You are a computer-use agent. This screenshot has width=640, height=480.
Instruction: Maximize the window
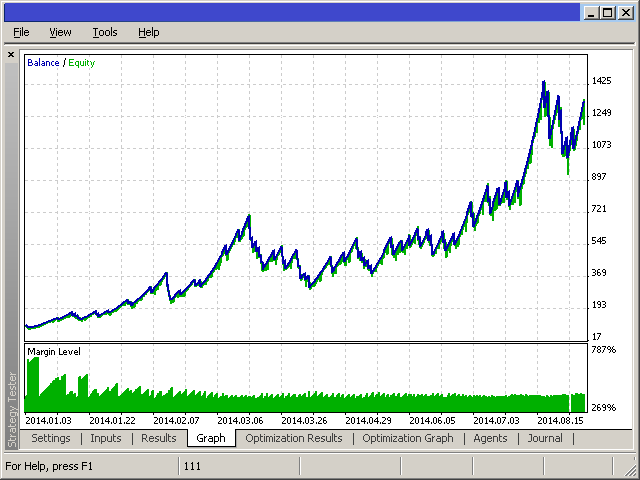608,13
